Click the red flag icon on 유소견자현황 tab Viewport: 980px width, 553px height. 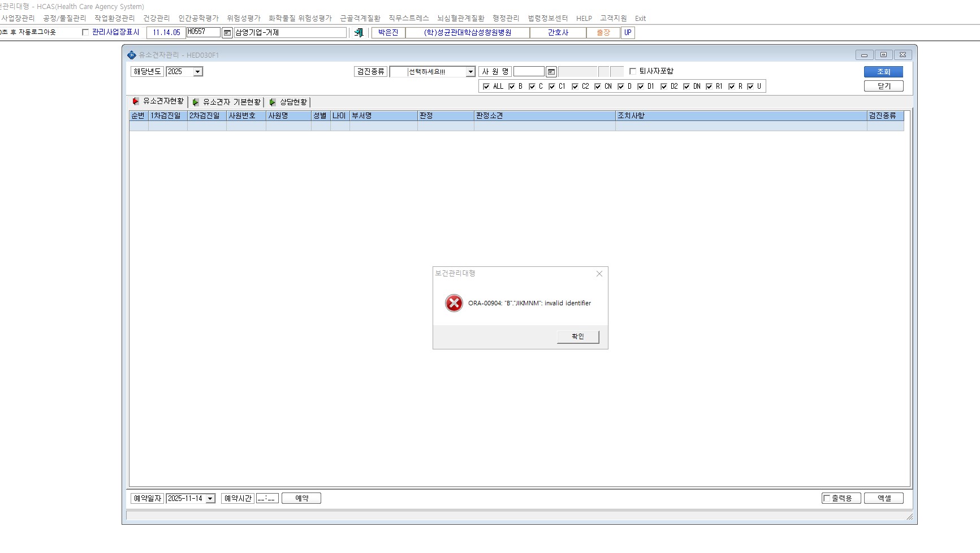pos(136,101)
